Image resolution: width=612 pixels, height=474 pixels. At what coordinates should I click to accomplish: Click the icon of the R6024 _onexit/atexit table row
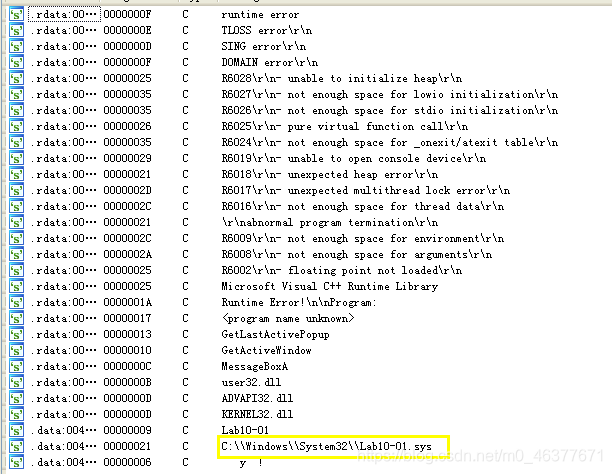click(16, 143)
